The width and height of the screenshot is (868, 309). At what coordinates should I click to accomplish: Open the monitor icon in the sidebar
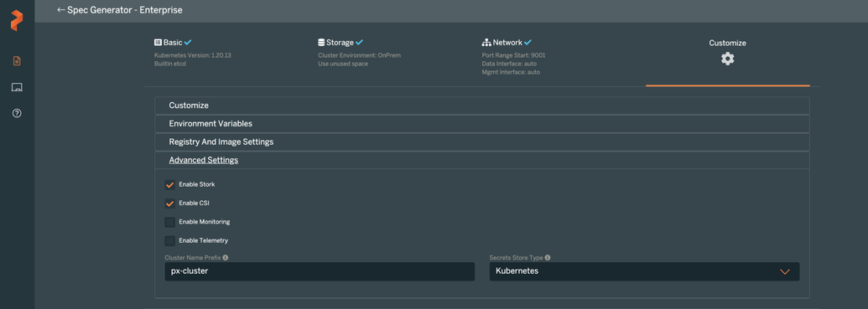pos(17,87)
